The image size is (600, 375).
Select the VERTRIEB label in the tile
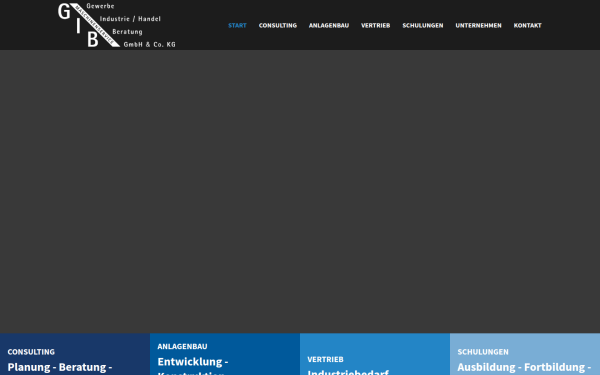click(x=325, y=359)
